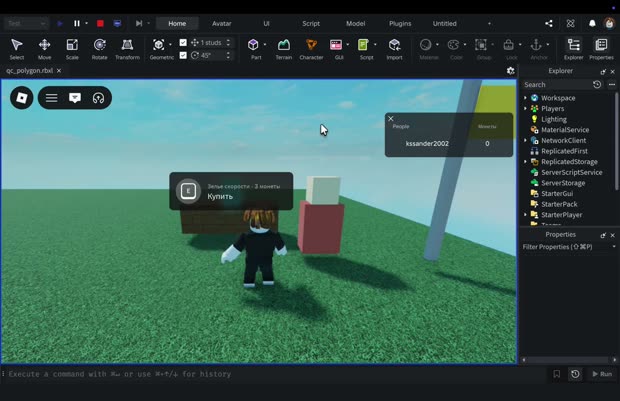Switch to the Model tab
The width and height of the screenshot is (620, 401).
[x=355, y=23]
